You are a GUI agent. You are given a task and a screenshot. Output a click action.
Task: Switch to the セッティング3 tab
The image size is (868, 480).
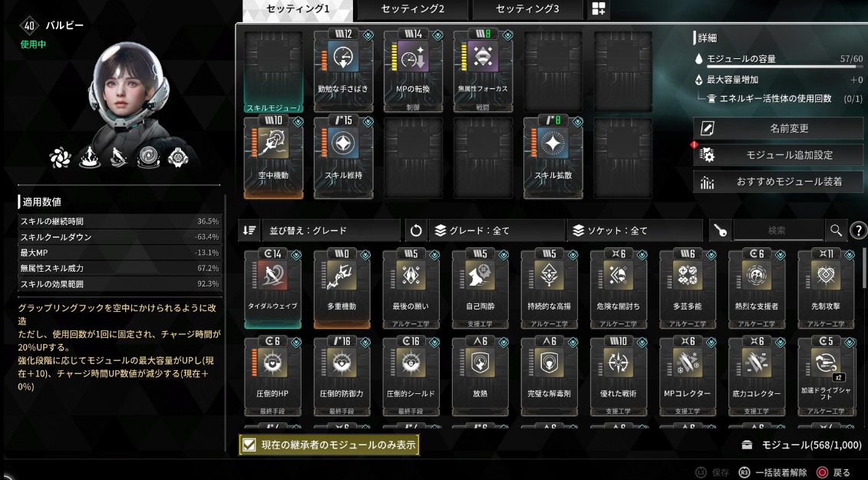[x=527, y=9]
